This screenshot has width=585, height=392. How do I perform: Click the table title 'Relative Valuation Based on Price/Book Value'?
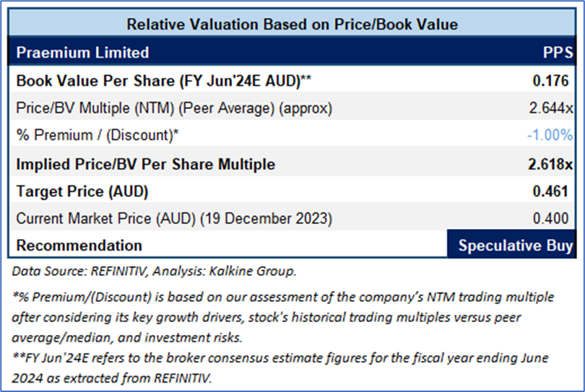292,24
